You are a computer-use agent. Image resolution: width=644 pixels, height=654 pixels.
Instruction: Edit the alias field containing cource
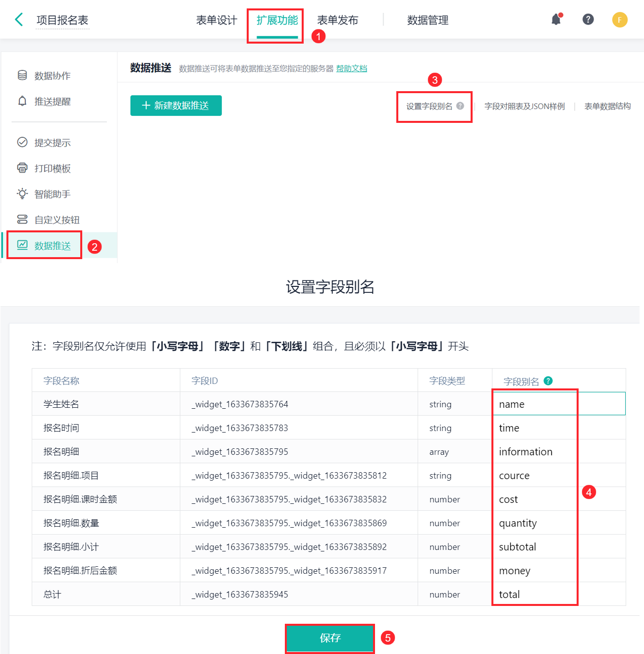click(x=559, y=475)
